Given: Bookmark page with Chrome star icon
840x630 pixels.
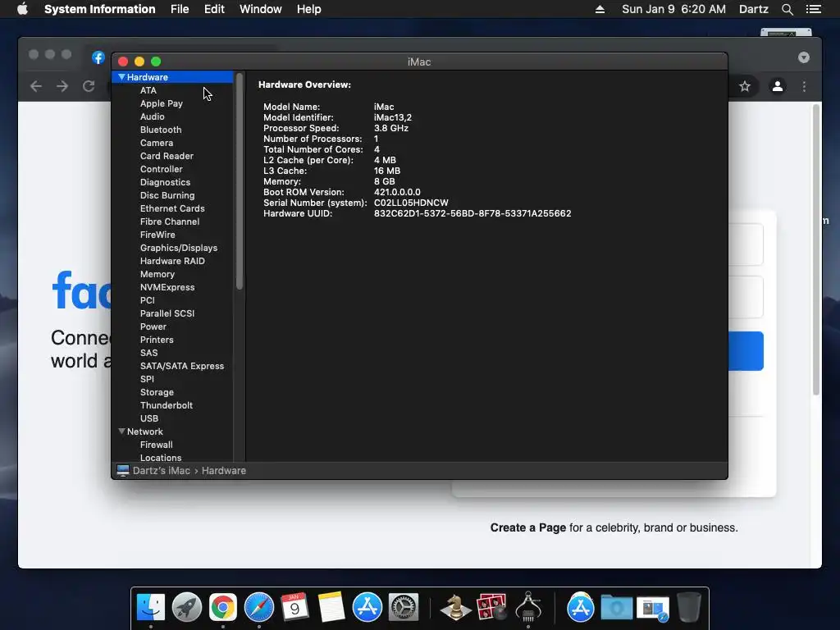Looking at the screenshot, I should coord(745,86).
